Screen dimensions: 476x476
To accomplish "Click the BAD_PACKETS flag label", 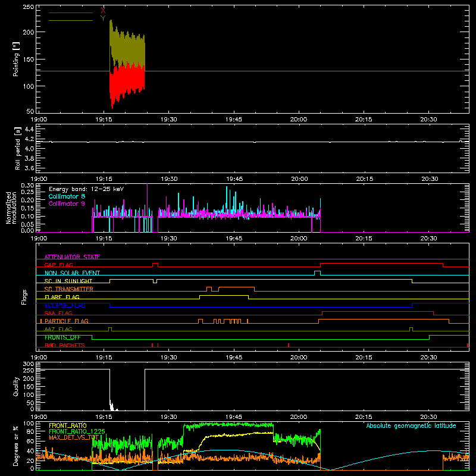I will pos(65,345).
